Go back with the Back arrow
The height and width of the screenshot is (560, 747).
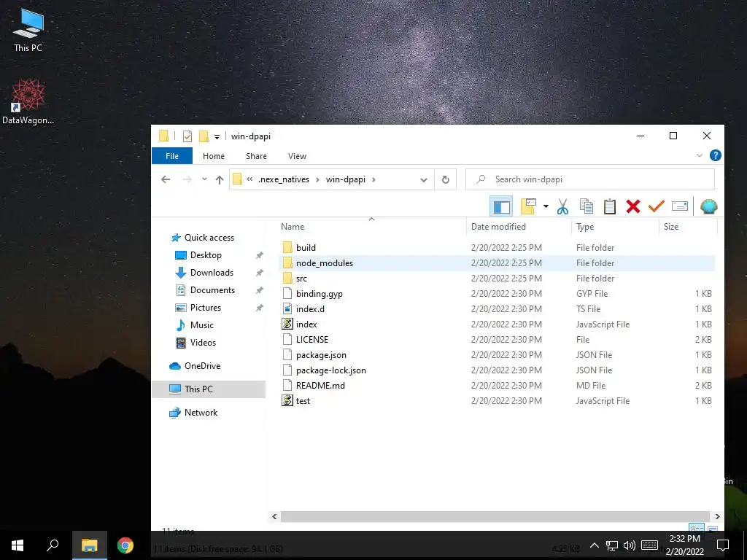pos(166,179)
